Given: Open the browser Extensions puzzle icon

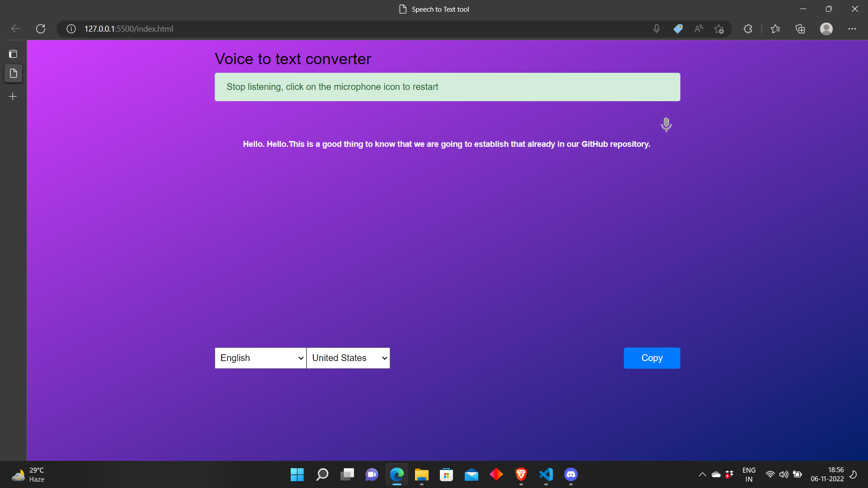Looking at the screenshot, I should (x=748, y=29).
